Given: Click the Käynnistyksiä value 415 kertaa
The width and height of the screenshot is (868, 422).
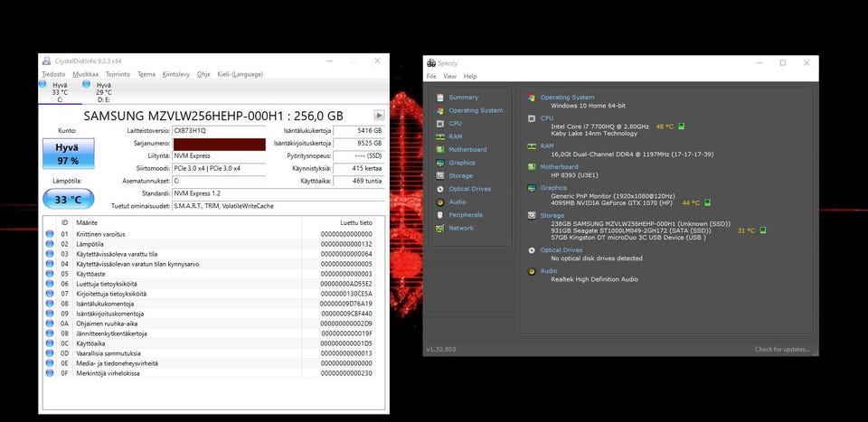Looking at the screenshot, I should (359, 168).
